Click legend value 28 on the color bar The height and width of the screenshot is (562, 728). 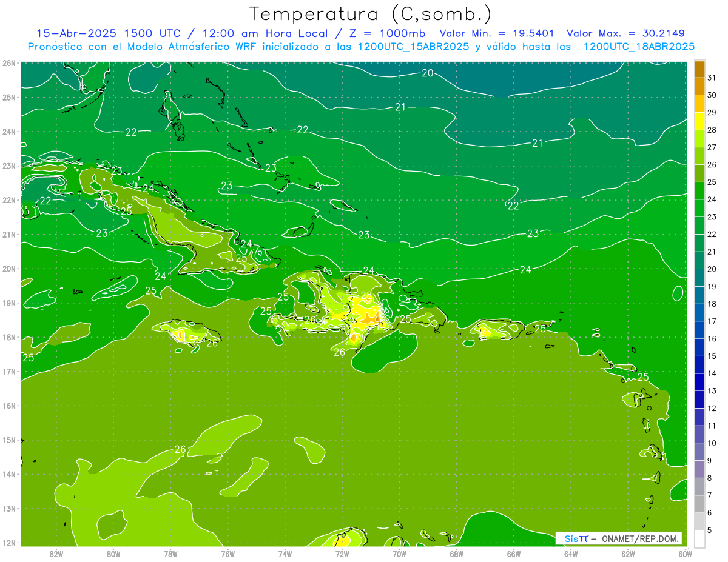tap(712, 130)
